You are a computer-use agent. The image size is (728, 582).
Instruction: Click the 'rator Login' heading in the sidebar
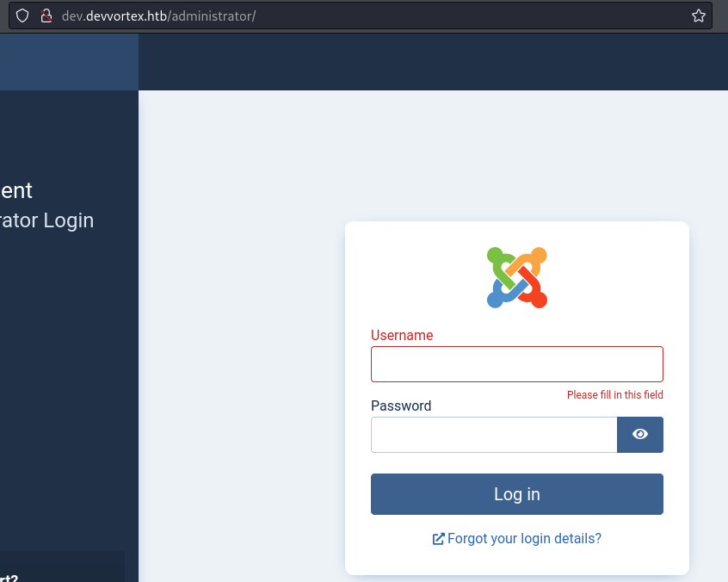[46, 220]
